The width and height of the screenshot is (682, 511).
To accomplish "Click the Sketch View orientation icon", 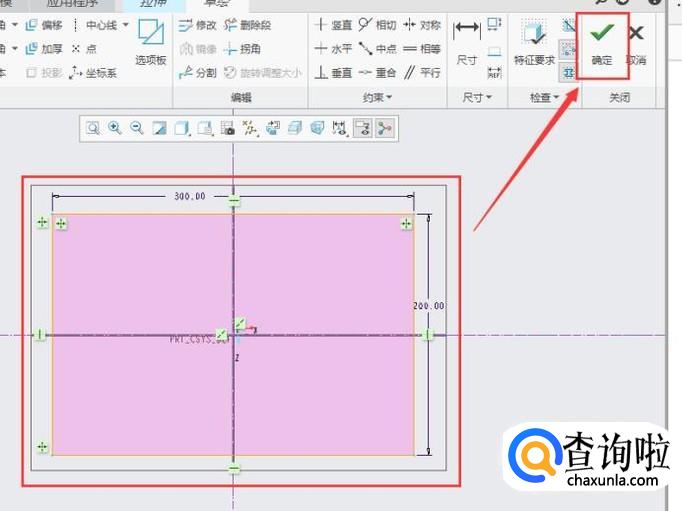I will click(273, 128).
